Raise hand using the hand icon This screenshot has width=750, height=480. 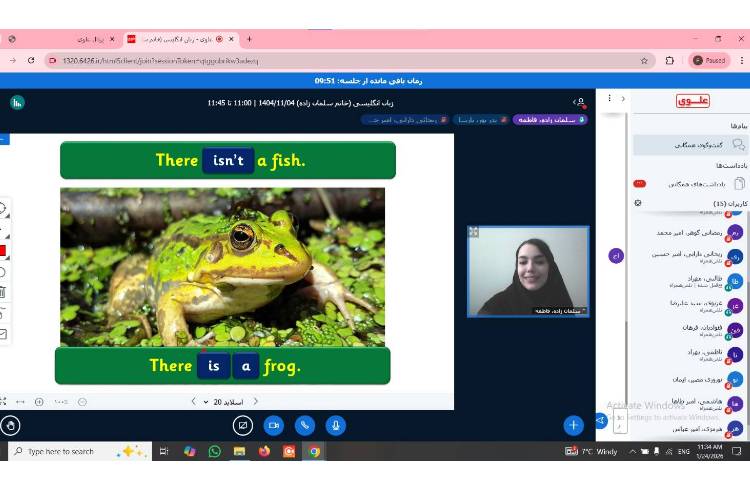click(11, 425)
